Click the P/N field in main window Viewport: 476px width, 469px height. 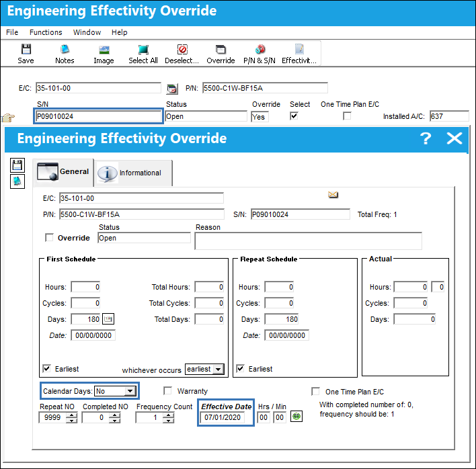pyautogui.click(x=265, y=88)
